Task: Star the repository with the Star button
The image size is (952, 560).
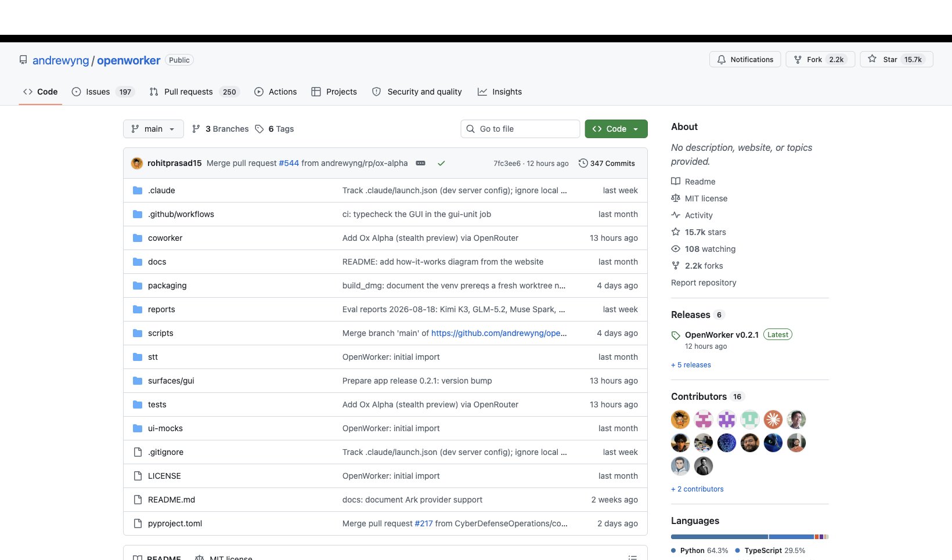Action: click(x=896, y=59)
